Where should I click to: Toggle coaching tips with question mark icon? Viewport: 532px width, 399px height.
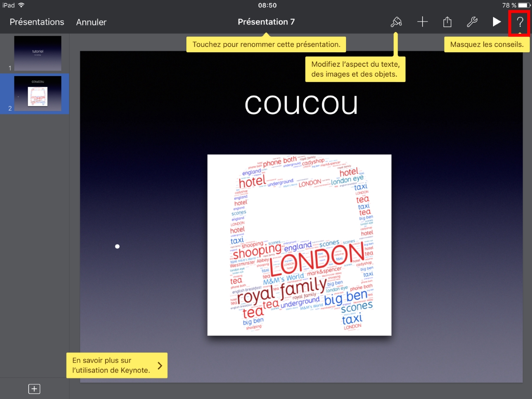(520, 23)
